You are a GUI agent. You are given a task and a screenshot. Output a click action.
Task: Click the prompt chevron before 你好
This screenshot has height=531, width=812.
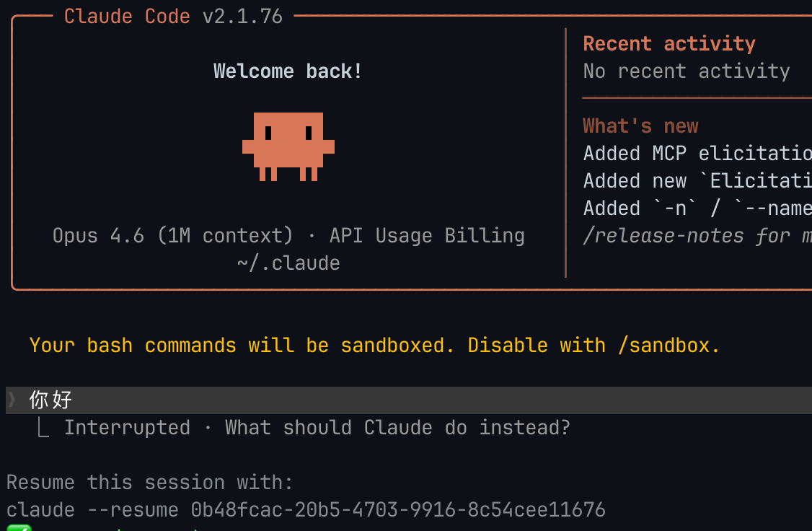coord(12,400)
